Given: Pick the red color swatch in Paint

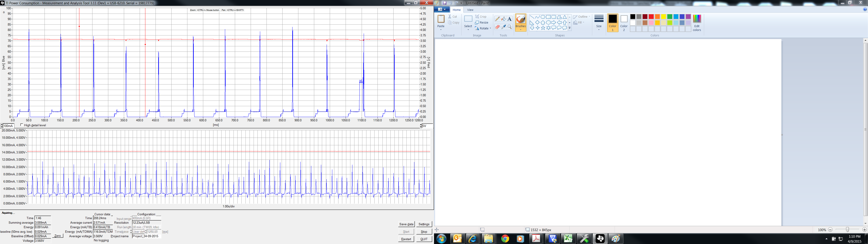Looking at the screenshot, I should (x=651, y=17).
